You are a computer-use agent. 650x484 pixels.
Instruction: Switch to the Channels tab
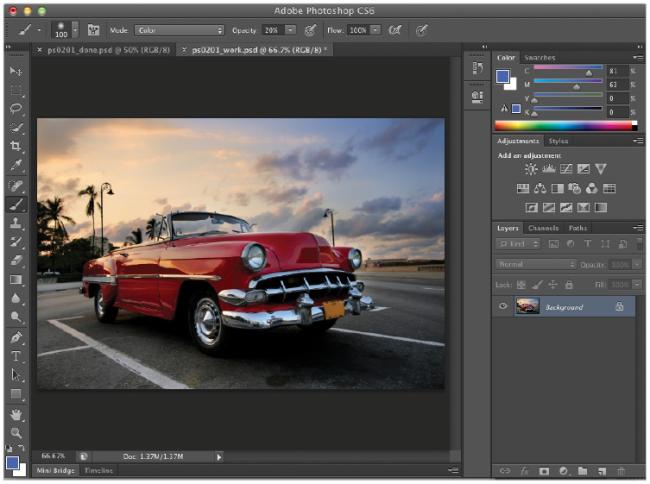(543, 228)
